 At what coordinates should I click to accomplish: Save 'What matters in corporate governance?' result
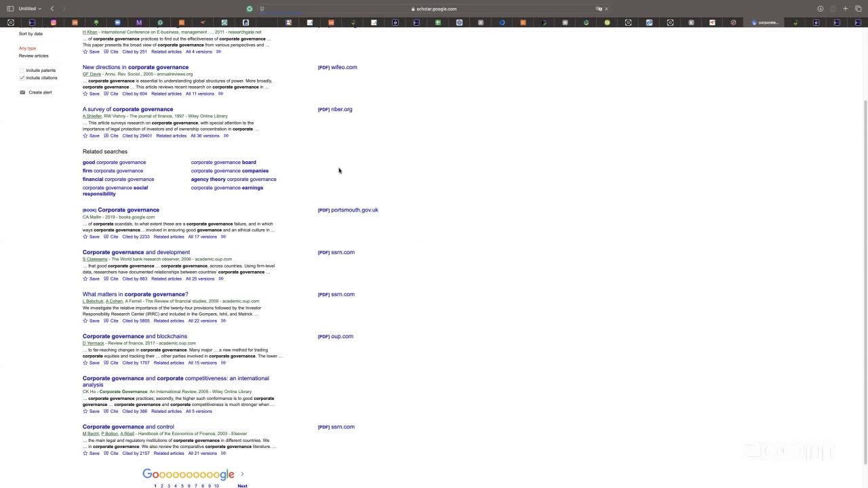[91, 321]
